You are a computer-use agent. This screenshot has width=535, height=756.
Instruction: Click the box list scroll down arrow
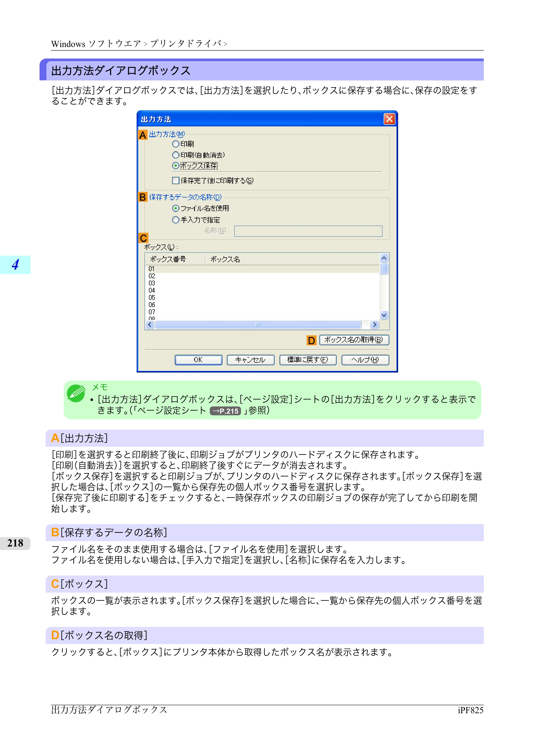pyautogui.click(x=384, y=315)
